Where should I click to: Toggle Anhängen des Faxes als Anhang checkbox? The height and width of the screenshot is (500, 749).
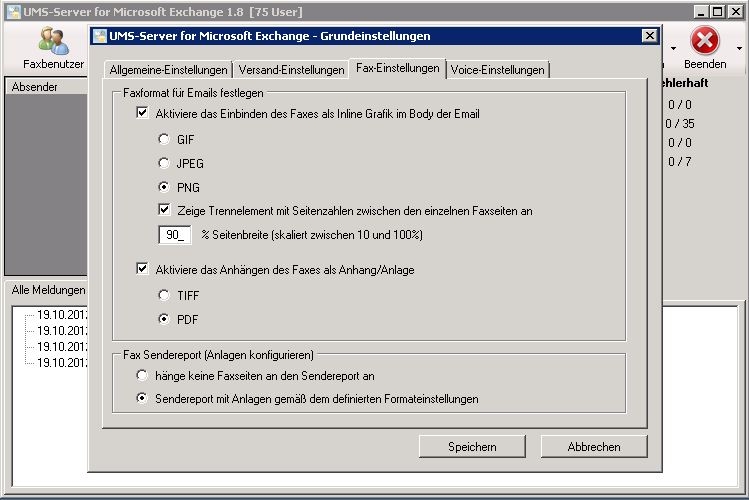pos(142,269)
